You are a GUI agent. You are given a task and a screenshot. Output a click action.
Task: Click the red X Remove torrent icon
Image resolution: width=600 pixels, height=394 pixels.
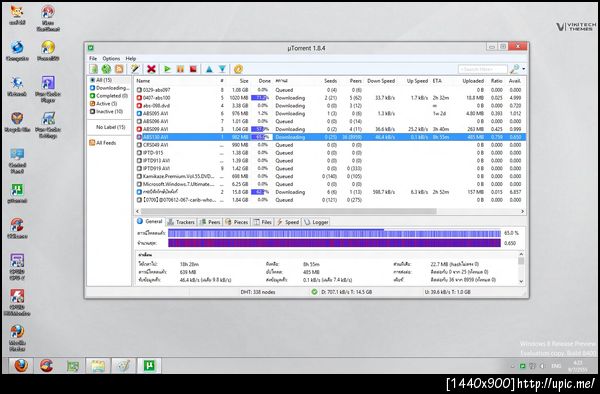point(152,69)
